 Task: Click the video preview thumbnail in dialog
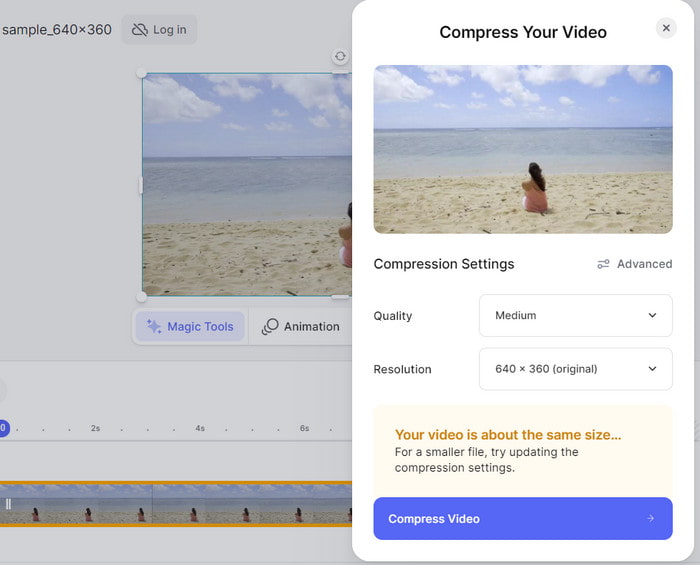click(523, 150)
